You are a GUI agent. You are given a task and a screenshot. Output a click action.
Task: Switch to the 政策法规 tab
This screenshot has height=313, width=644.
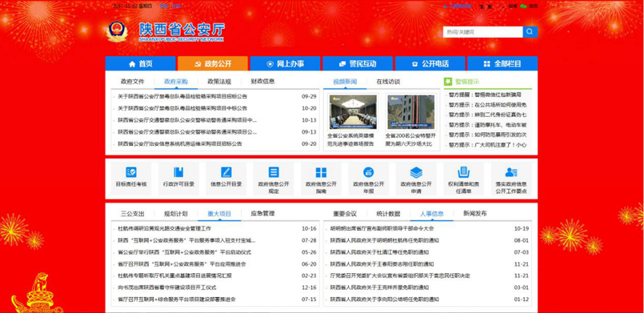point(219,81)
